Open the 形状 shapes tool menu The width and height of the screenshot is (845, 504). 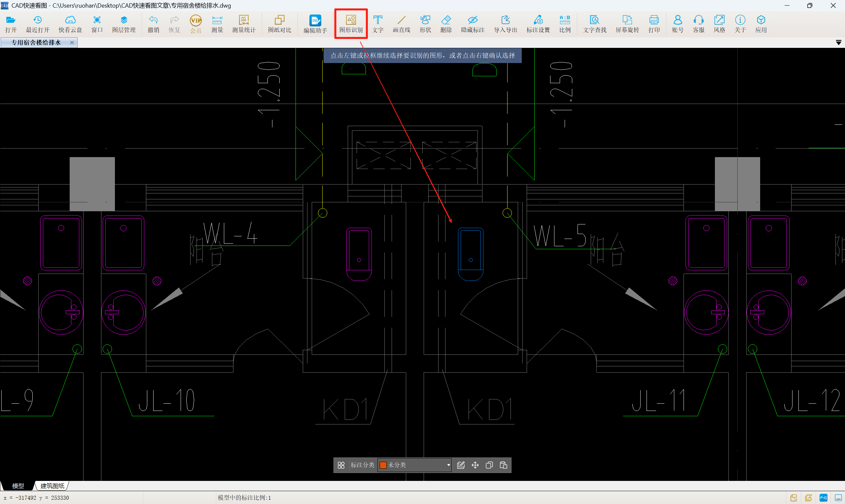coord(425,24)
